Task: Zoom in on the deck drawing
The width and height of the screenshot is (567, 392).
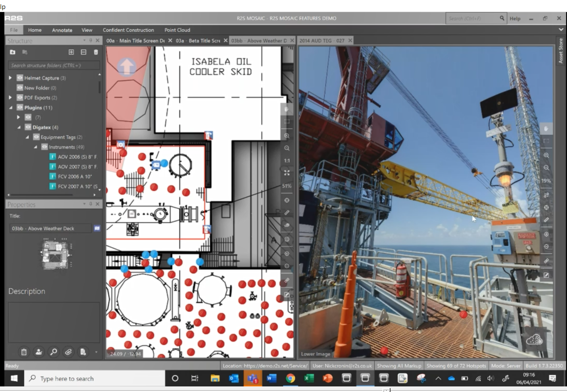Action: [x=287, y=135]
